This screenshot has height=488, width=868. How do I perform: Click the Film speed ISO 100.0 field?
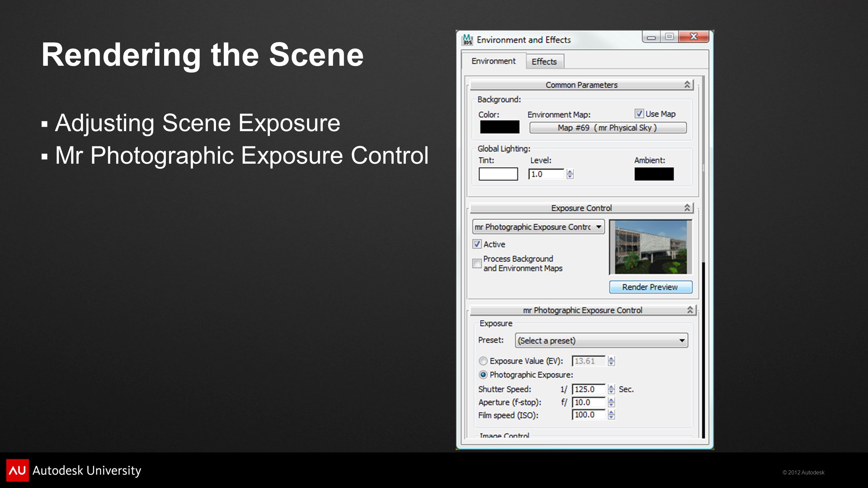(589, 415)
